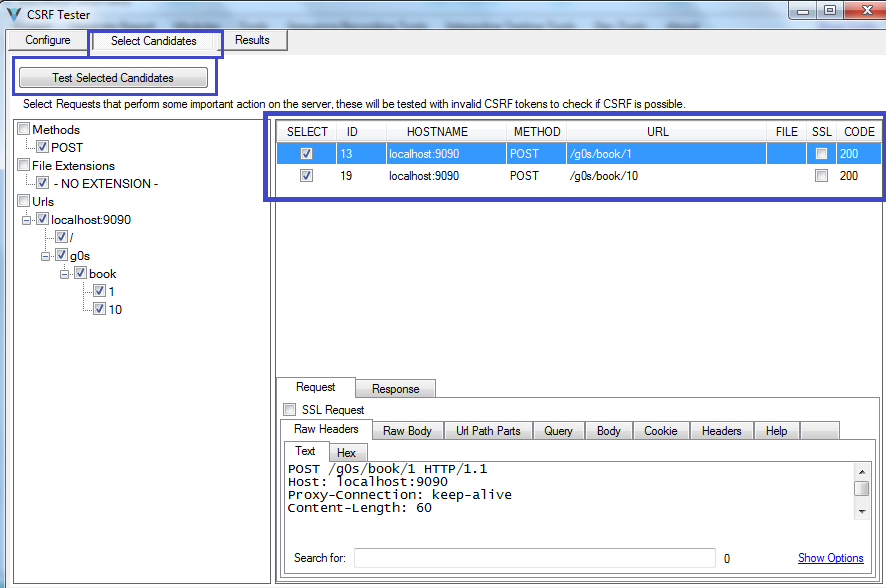The width and height of the screenshot is (886, 588).
Task: Deselect candidate request ID 19
Action: click(x=306, y=175)
